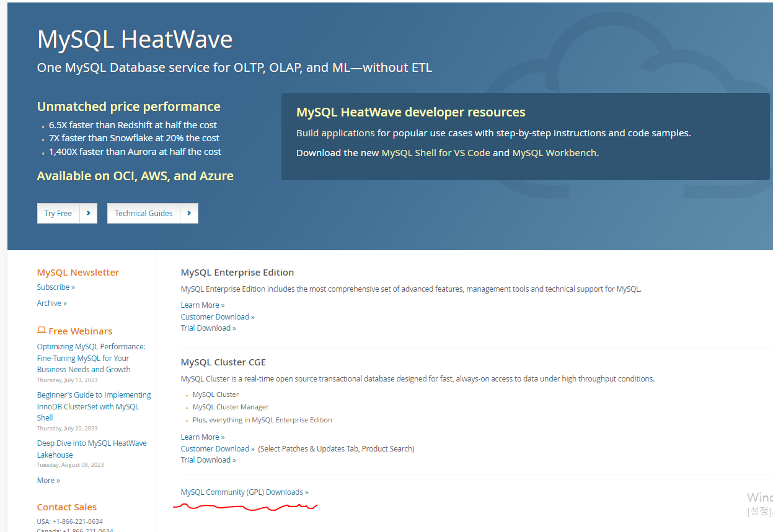Image resolution: width=773 pixels, height=532 pixels.
Task: Click Learn More under MySQL Cluster CGE
Action: click(x=203, y=437)
